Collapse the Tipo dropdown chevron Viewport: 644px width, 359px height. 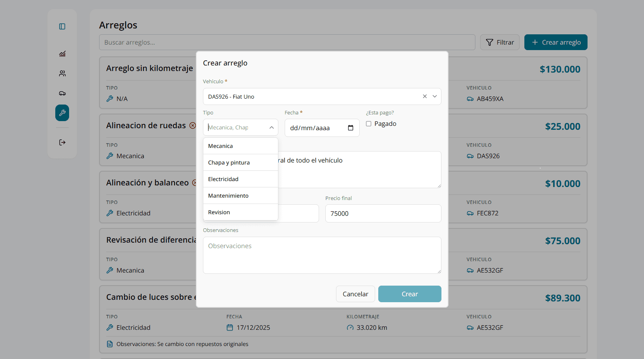coord(271,127)
